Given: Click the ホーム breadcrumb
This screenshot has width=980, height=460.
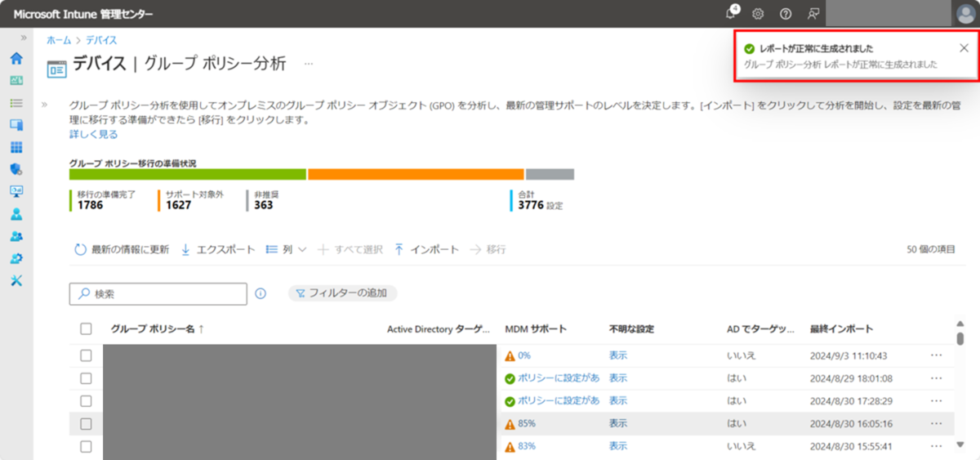Looking at the screenshot, I should pyautogui.click(x=58, y=39).
